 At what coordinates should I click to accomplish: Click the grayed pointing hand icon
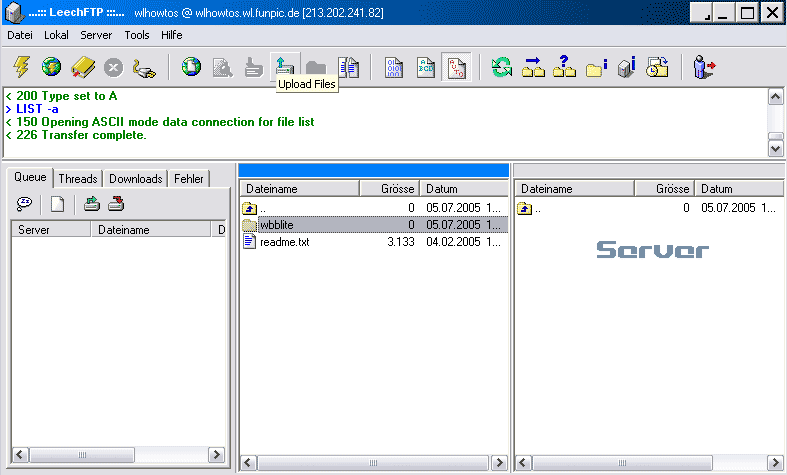click(253, 68)
